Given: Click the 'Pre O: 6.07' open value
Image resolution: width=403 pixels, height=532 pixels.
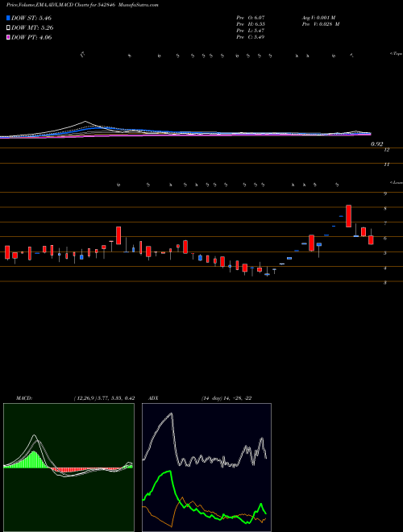Looking at the screenshot, I should [x=251, y=18].
